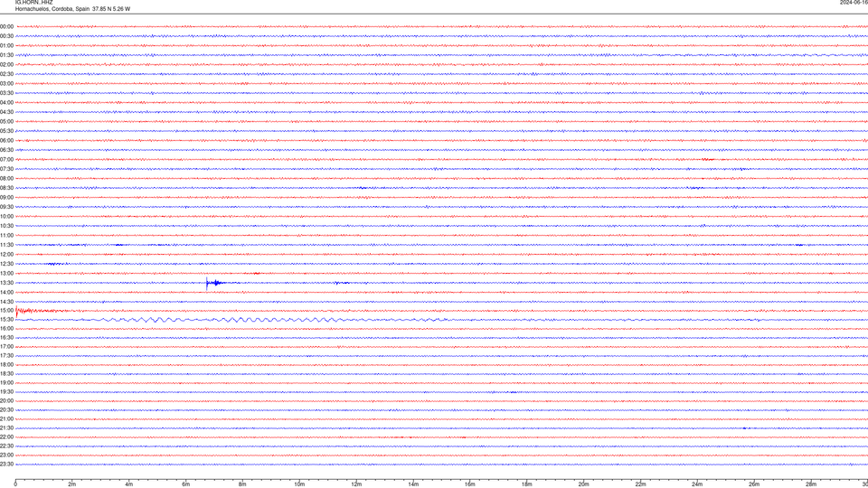Click the event onset at start of 15:00 trace

coord(17,312)
